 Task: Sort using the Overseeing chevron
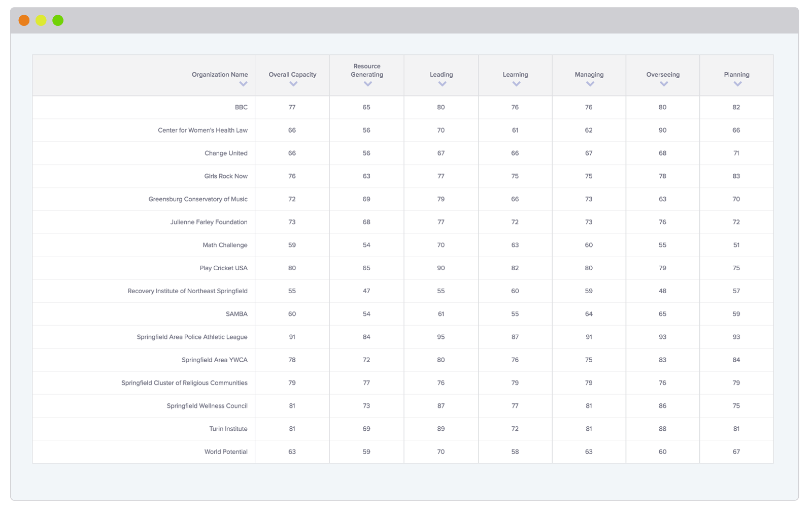coord(664,84)
